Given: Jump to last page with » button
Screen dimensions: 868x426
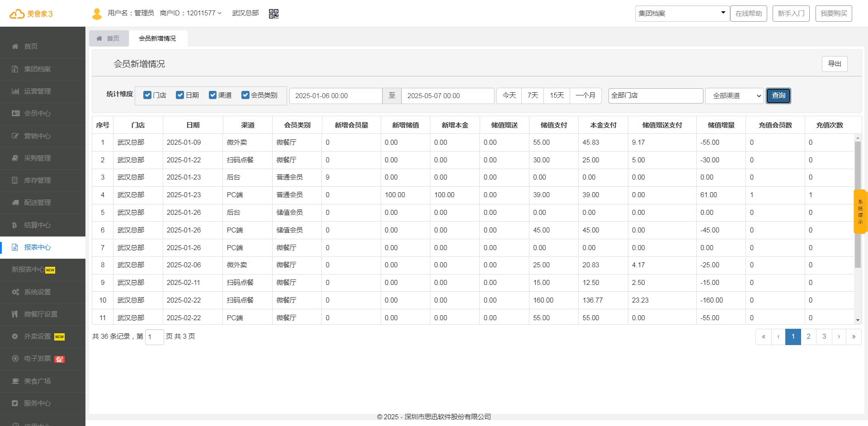Looking at the screenshot, I should pyautogui.click(x=854, y=336).
